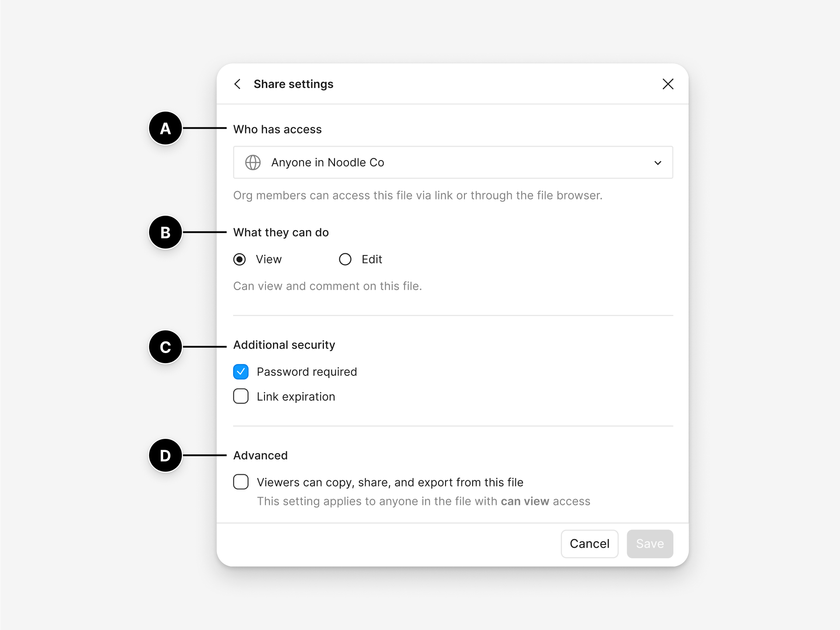The width and height of the screenshot is (840, 630).
Task: Click the annotation marker B
Action: point(165,232)
